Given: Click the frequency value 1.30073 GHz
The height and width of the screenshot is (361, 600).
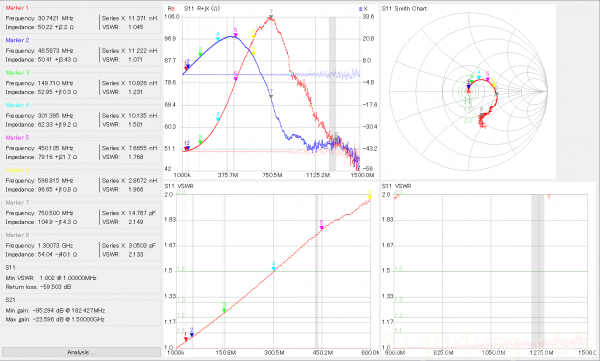Looking at the screenshot, I should click(55, 246).
